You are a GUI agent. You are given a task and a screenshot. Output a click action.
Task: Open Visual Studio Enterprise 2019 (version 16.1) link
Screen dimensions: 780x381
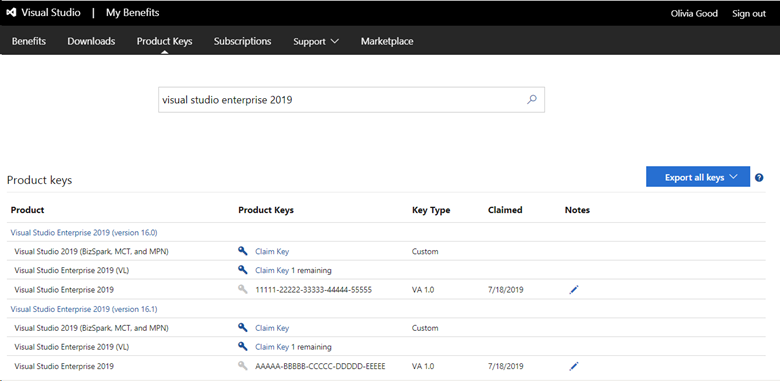[x=84, y=309]
